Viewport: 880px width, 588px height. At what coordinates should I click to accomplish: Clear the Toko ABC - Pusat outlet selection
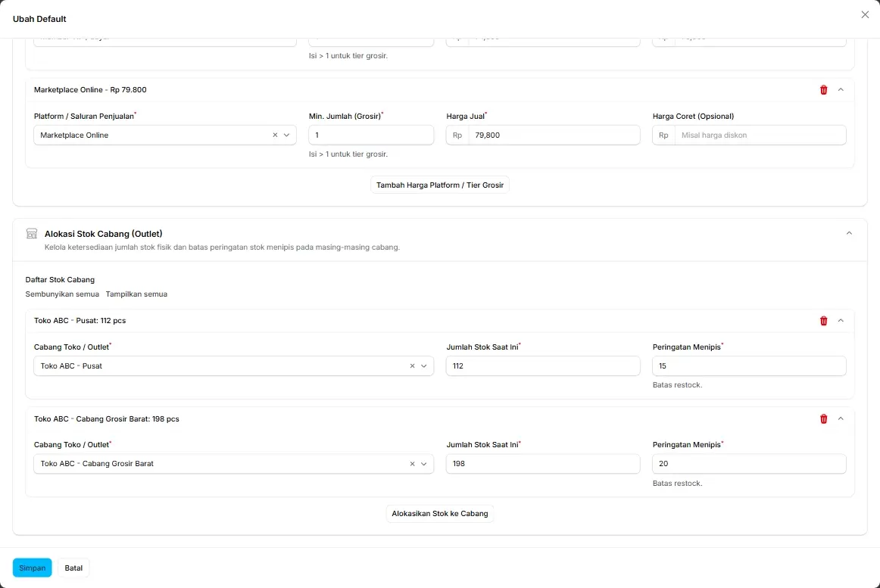(x=412, y=366)
